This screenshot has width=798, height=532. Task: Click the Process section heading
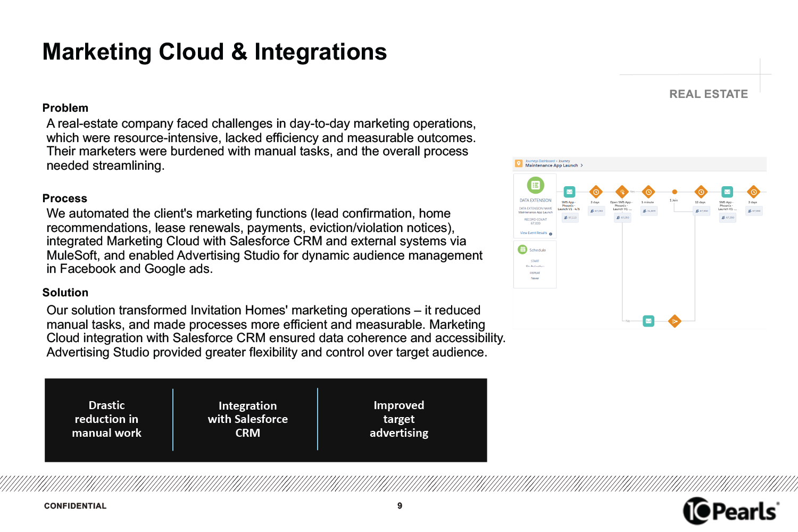65,198
